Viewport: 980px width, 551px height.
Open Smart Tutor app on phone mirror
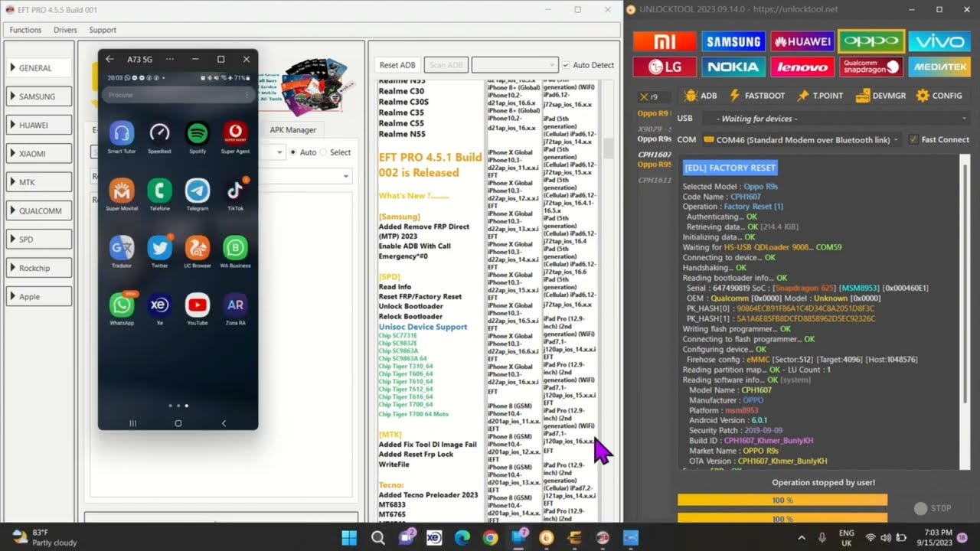pos(121,133)
